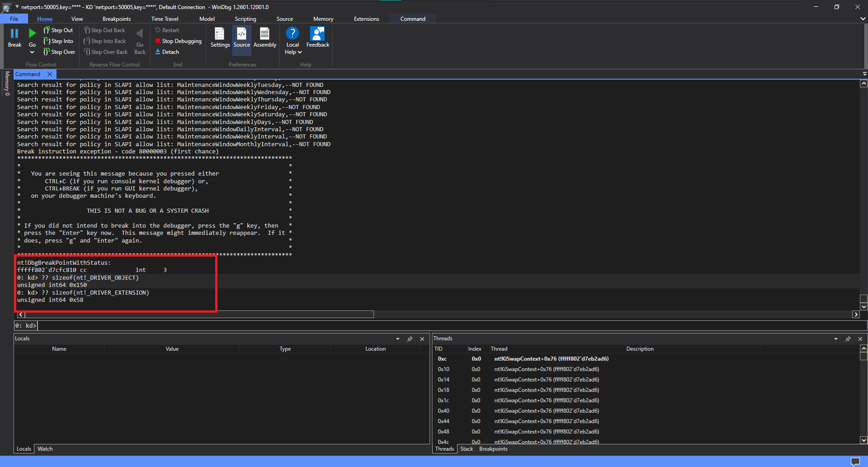Expand the Go button dropdown chevron
The width and height of the screenshot is (868, 467).
point(32,52)
